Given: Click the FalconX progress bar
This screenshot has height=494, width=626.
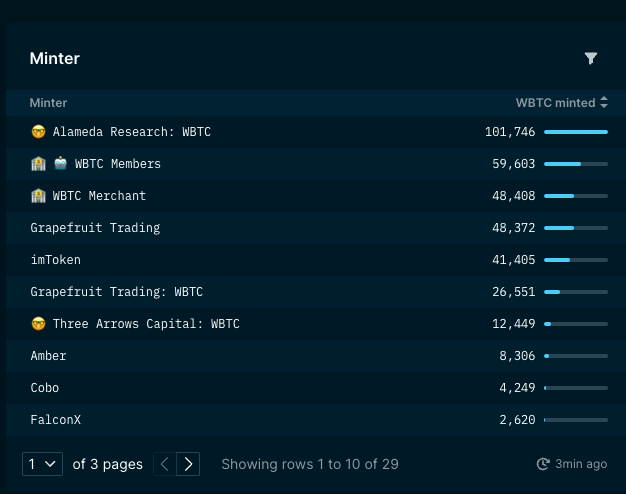Looking at the screenshot, I should point(576,420).
